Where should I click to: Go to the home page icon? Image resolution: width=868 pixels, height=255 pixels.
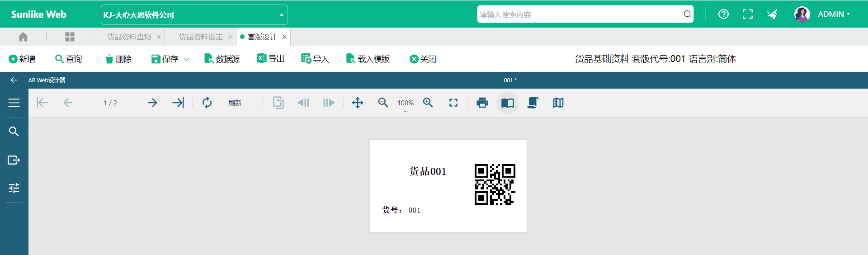click(x=23, y=37)
